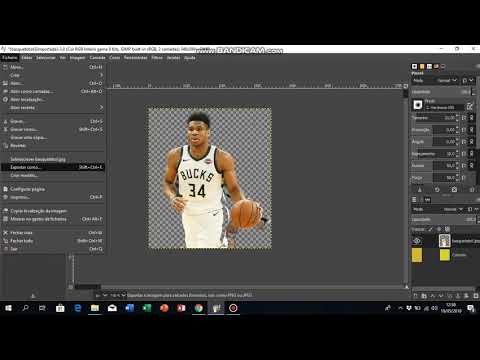The height and width of the screenshot is (360, 480).
Task: Adjust the tool Opacidade slider
Action: tap(441, 92)
